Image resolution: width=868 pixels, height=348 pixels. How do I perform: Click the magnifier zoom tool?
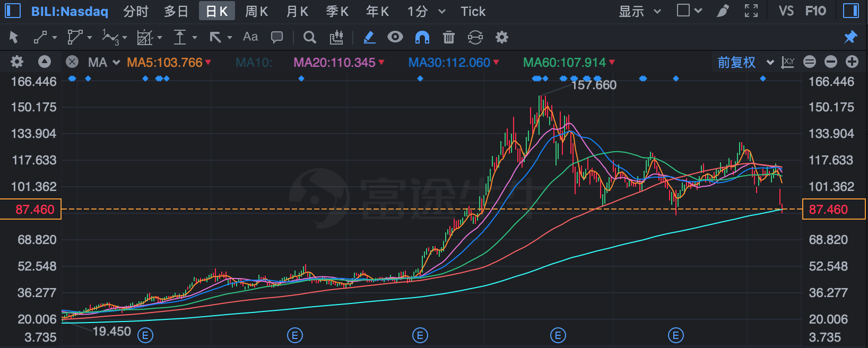tap(310, 37)
